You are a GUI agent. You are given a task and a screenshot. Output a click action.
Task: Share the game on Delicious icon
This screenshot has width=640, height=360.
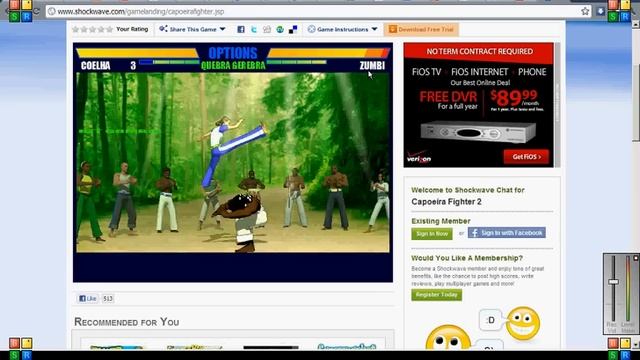[293, 29]
